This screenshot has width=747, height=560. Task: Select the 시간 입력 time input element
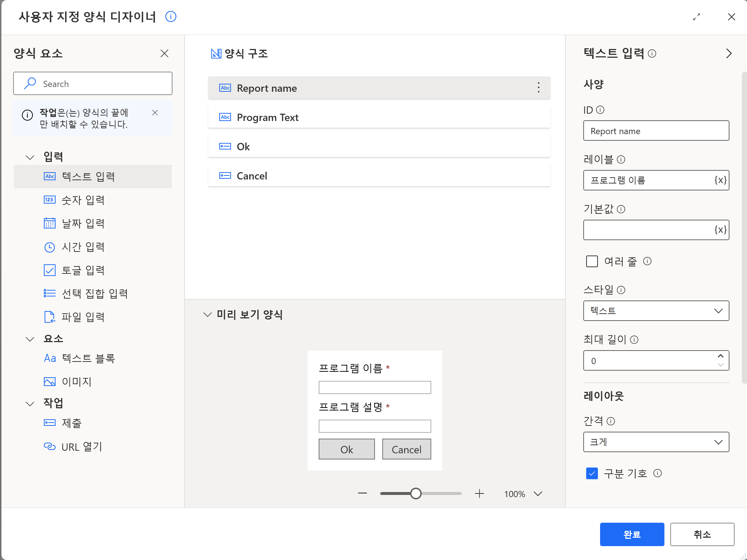pyautogui.click(x=83, y=247)
